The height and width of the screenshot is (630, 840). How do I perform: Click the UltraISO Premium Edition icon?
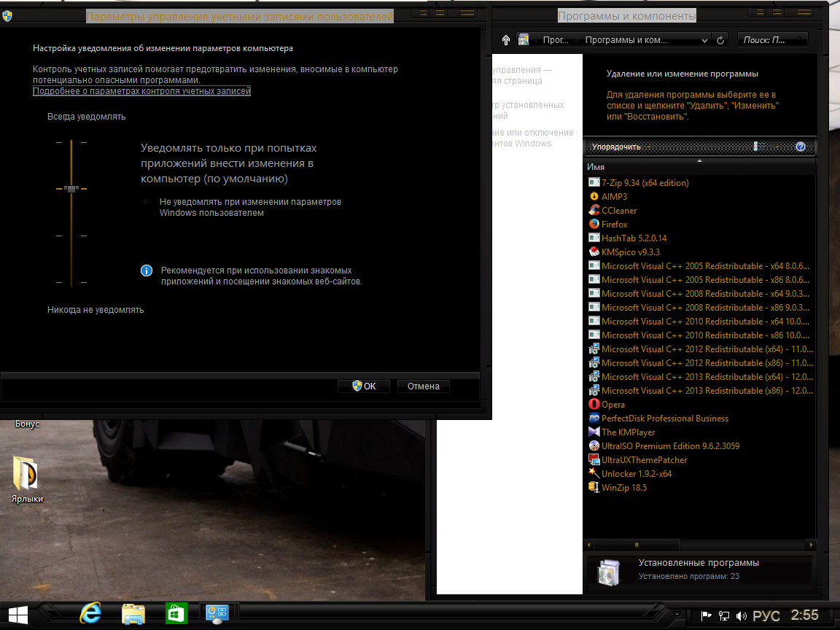coord(594,446)
